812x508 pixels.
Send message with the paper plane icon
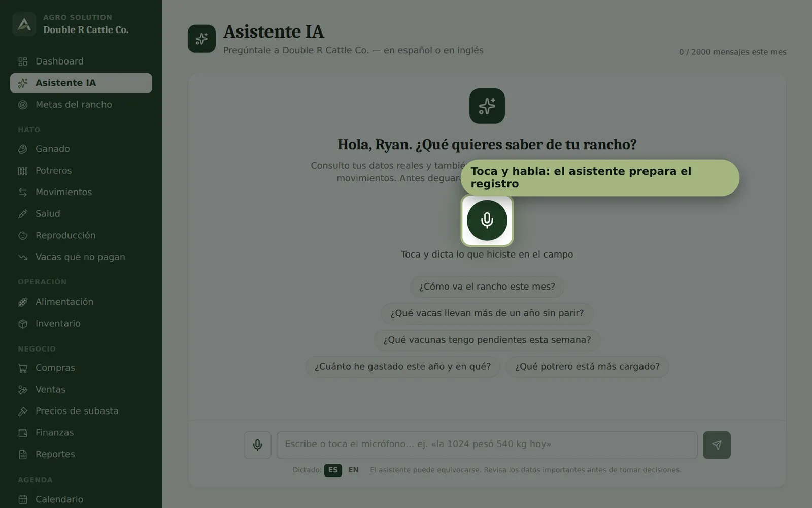pos(717,445)
